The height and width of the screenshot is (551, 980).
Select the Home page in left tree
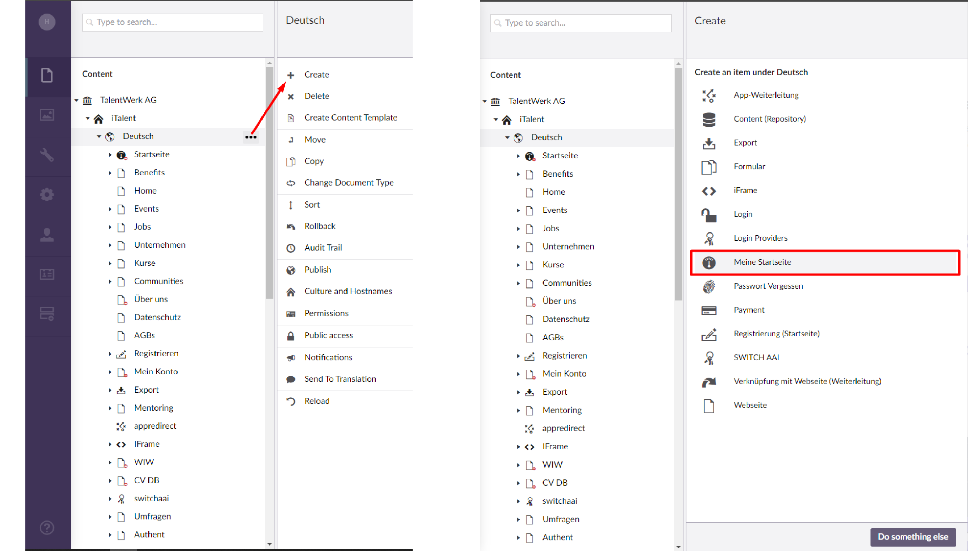pyautogui.click(x=145, y=191)
